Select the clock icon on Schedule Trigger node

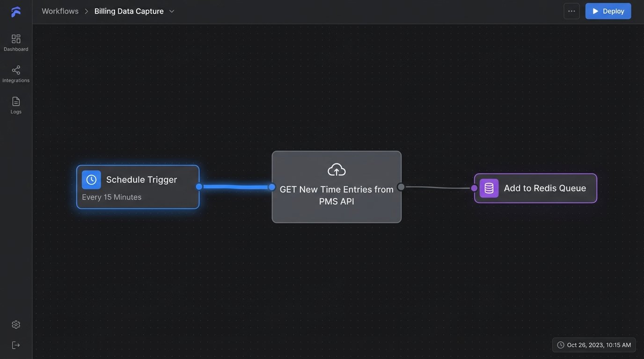pyautogui.click(x=91, y=179)
